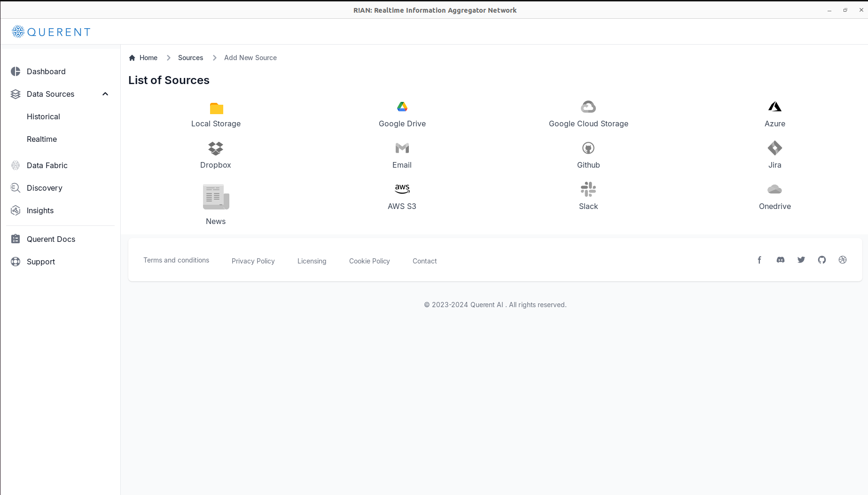This screenshot has width=868, height=495.
Task: Open the Realtime sidebar item
Action: (x=42, y=139)
